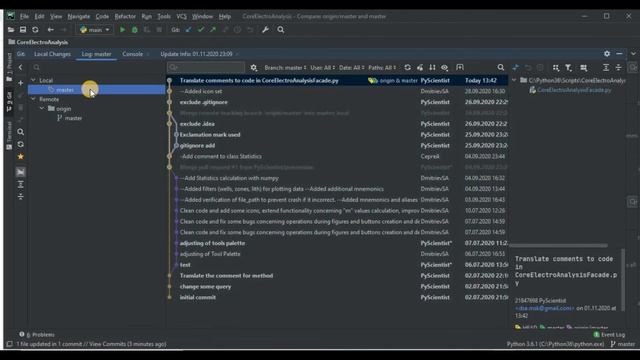Open the Git tool window settings gear

pos(607,54)
